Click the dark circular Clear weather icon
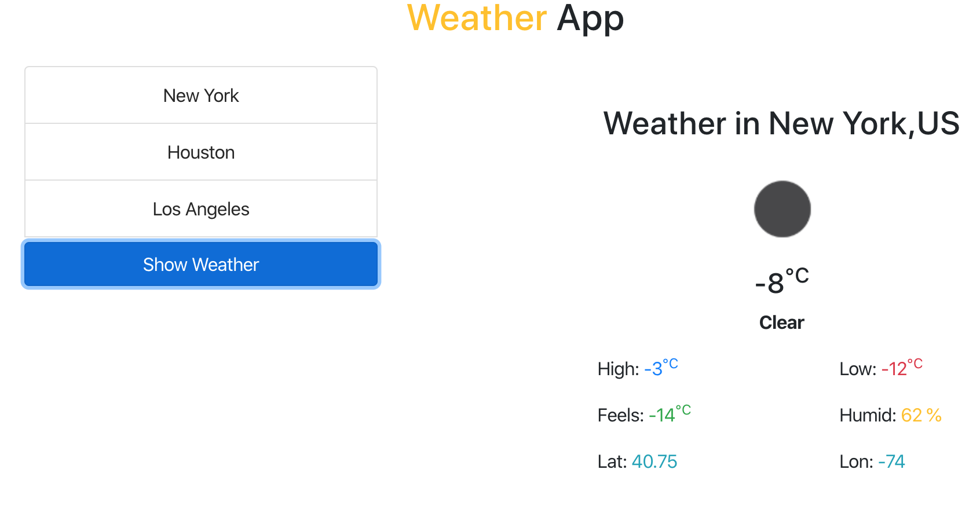 pos(782,209)
